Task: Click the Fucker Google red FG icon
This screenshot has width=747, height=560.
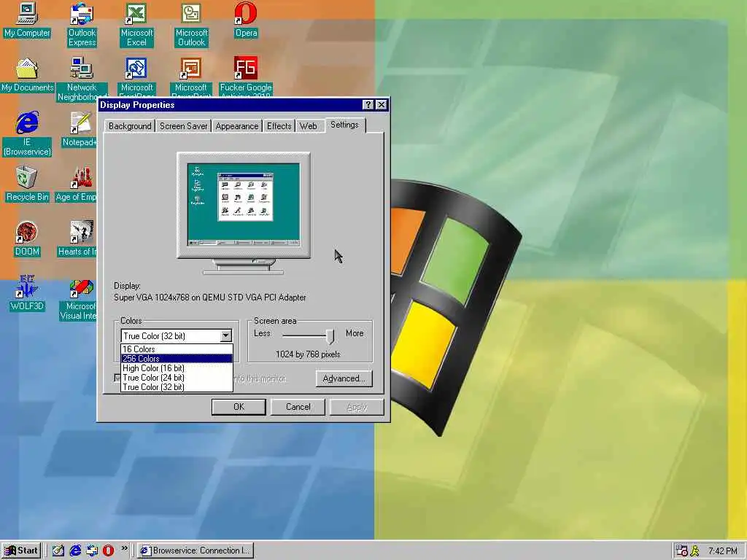Action: click(246, 69)
